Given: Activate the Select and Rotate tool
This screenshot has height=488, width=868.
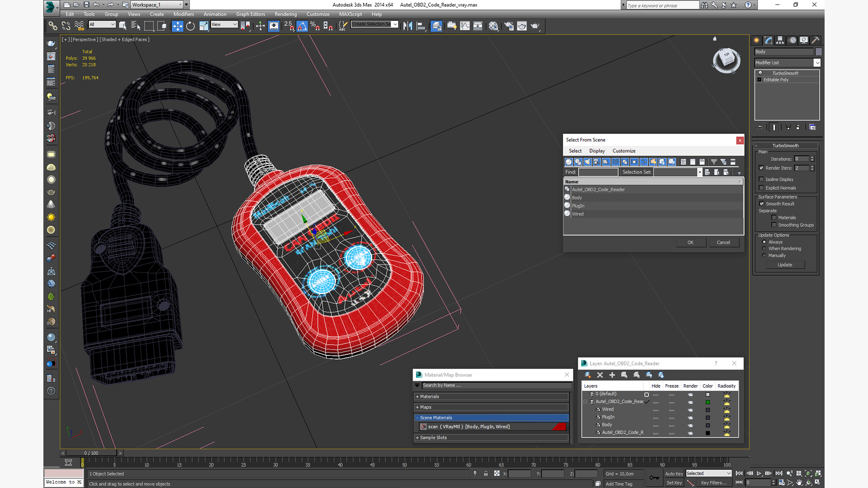Looking at the screenshot, I should pyautogui.click(x=190, y=26).
